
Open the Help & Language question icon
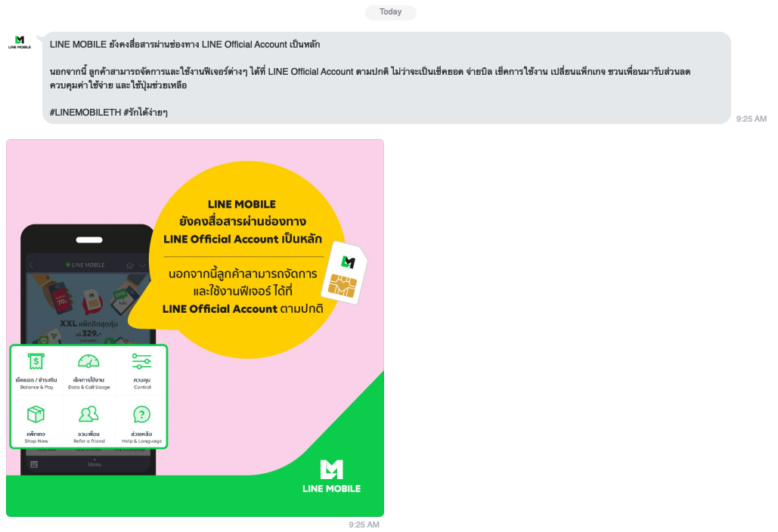pos(141,415)
